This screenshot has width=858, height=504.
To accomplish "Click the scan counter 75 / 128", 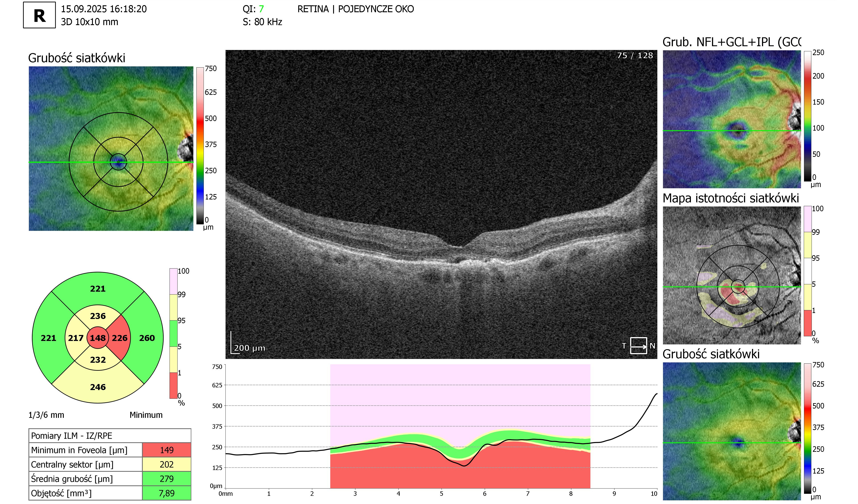I will click(635, 56).
